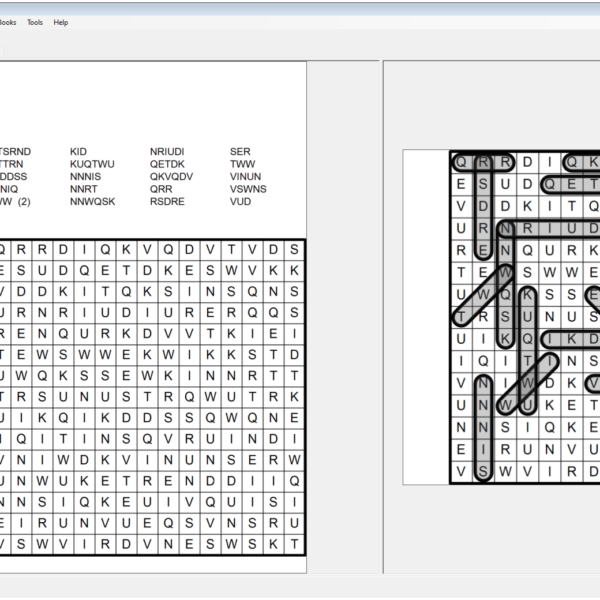Select QETDK from the word list

(x=167, y=164)
